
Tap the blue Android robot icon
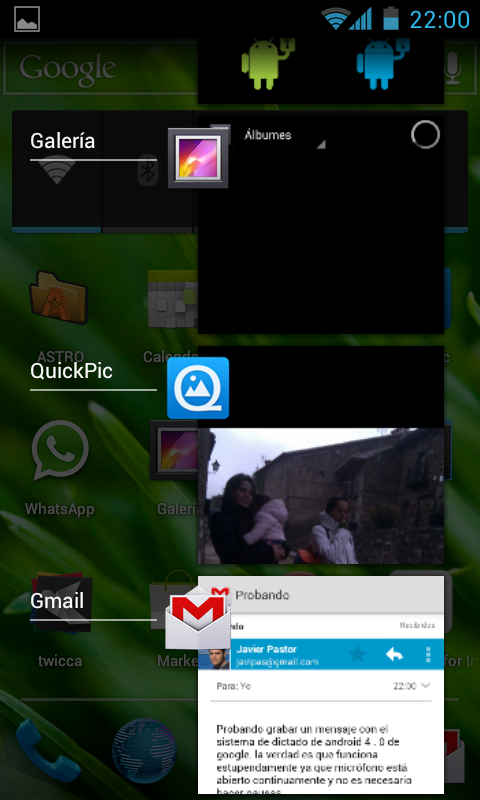[383, 64]
